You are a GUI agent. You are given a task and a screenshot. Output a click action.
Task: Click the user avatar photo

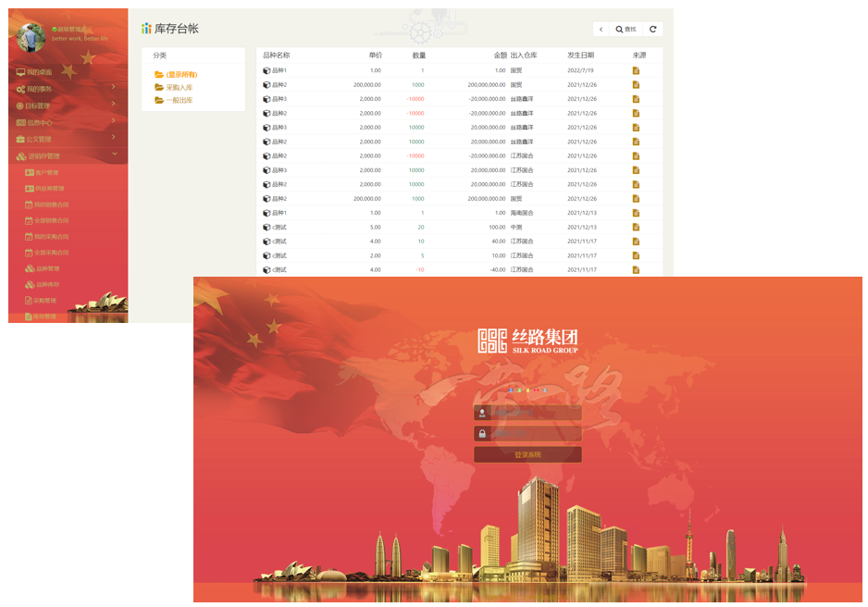31,36
